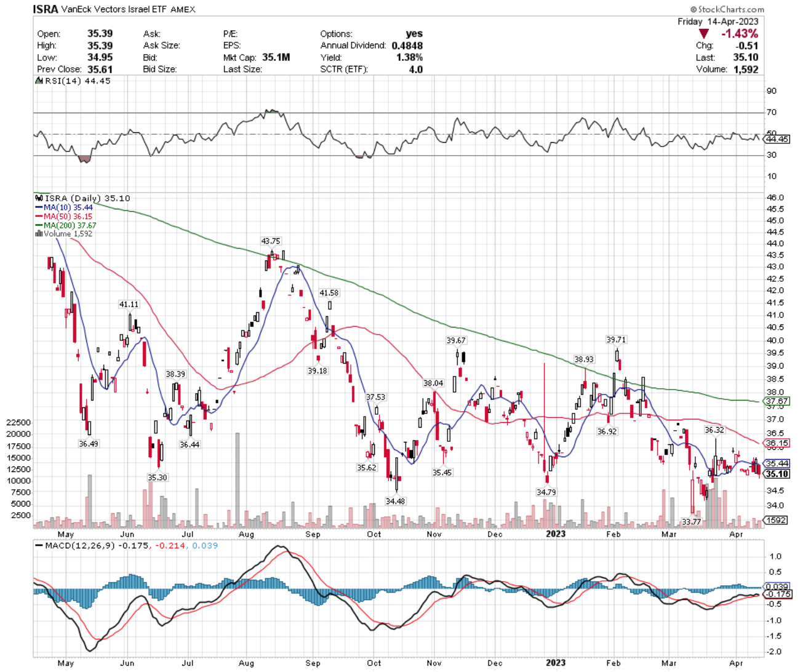Image resolution: width=811 pixels, height=672 pixels.
Task: Click the RSI(14) 44.45 indicator label
Action: pos(74,81)
